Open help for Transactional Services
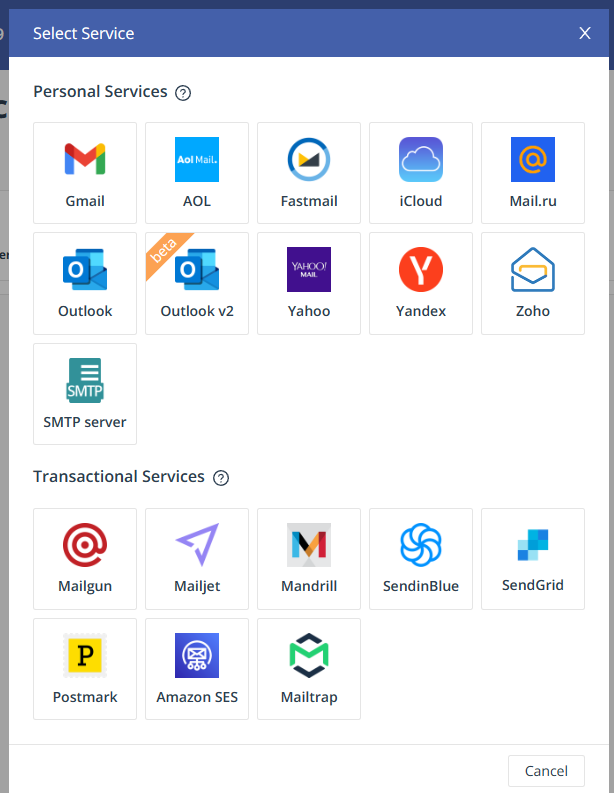The height and width of the screenshot is (793, 614). [x=221, y=478]
